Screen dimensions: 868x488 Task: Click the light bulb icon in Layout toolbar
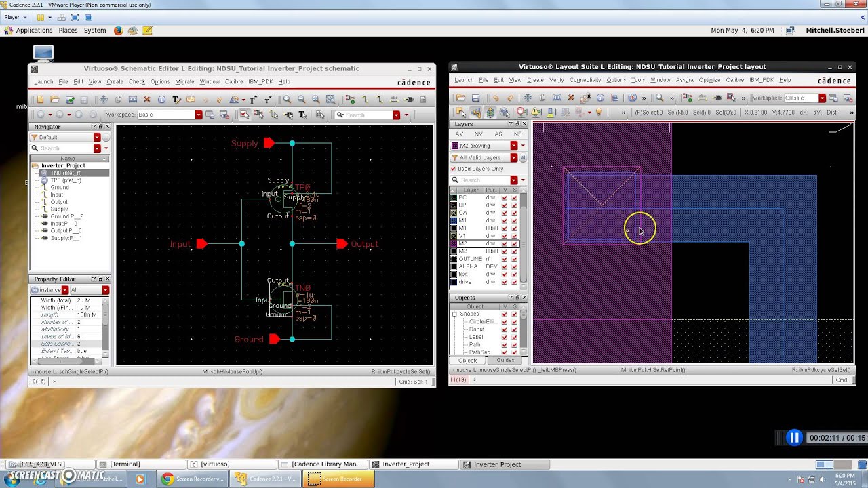click(599, 112)
